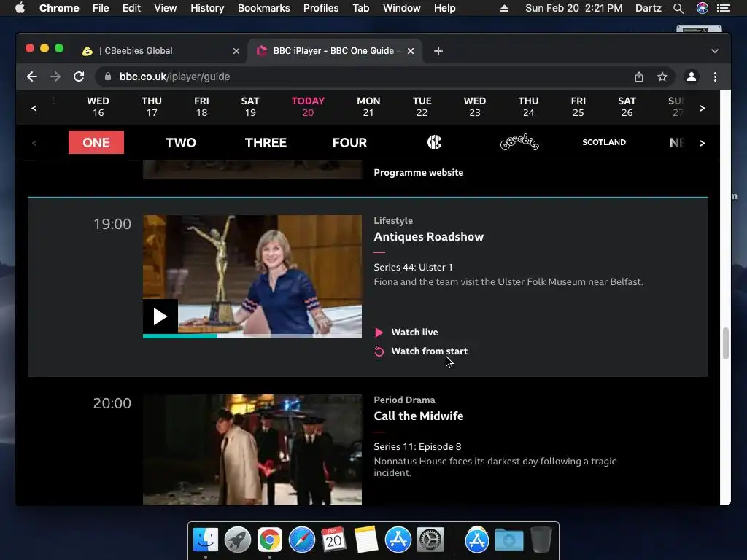
Task: Click the Series 44: Ulster 1 text
Action: pos(413,267)
